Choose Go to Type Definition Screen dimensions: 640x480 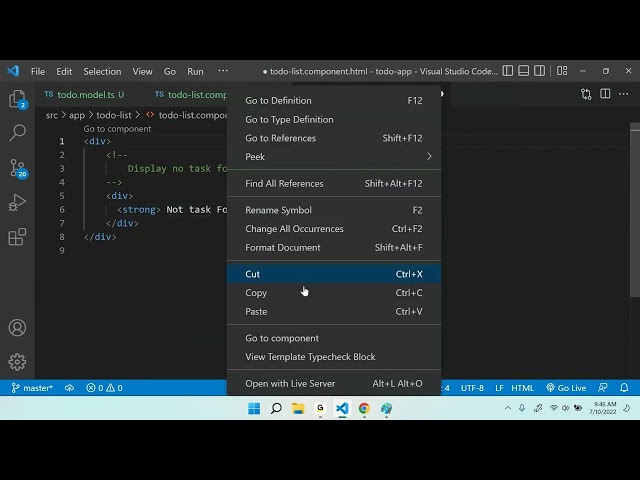pyautogui.click(x=334, y=119)
